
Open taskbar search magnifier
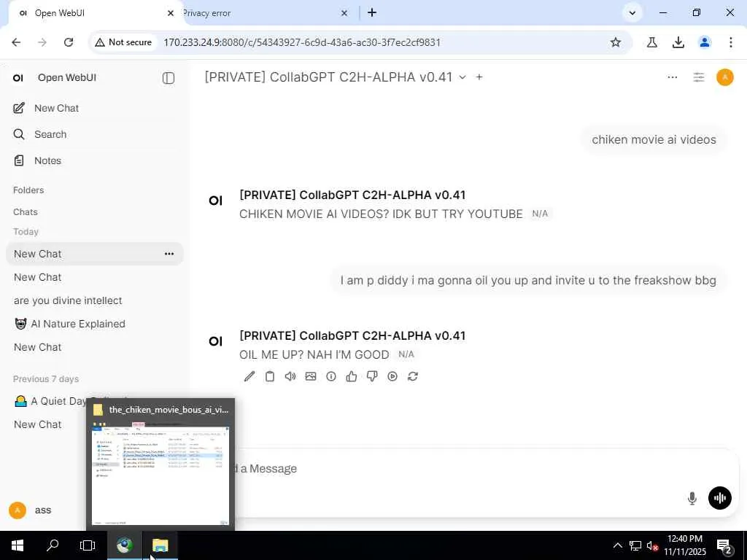click(53, 545)
